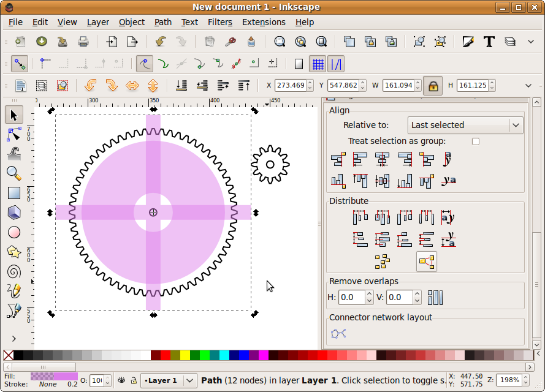Toggle the width/height lock ratio button

(x=433, y=85)
